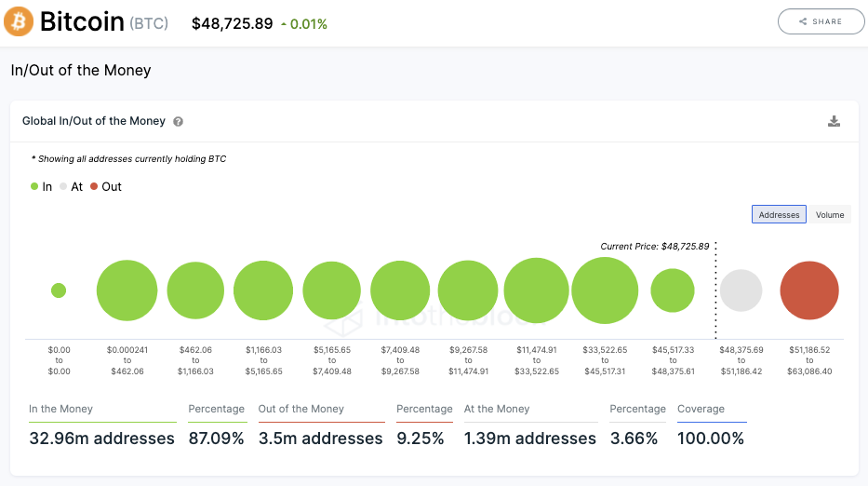
Task: Click the Bitcoin heading text
Action: tap(82, 22)
